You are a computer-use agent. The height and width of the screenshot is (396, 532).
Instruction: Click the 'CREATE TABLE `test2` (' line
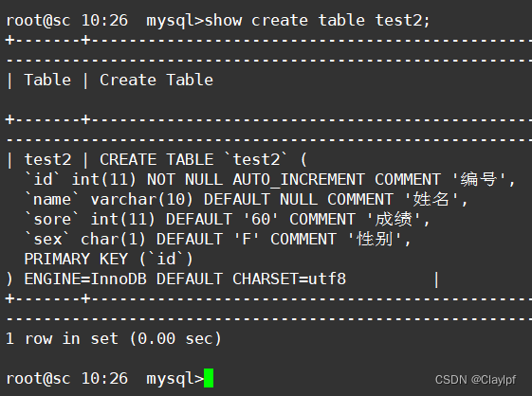click(203, 160)
